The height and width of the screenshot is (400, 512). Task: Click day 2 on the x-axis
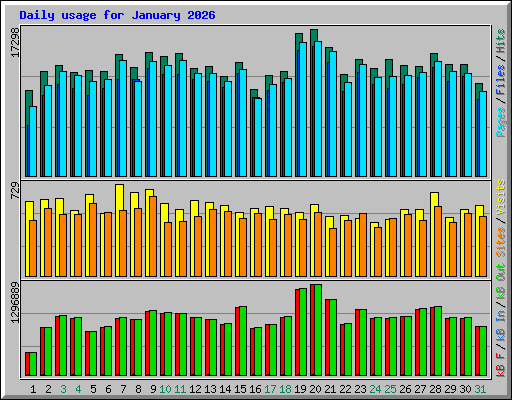[x=48, y=389]
